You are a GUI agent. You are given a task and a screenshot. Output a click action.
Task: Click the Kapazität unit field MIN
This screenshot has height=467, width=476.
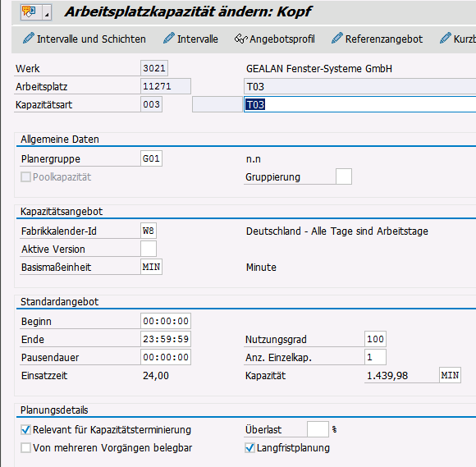(451, 375)
